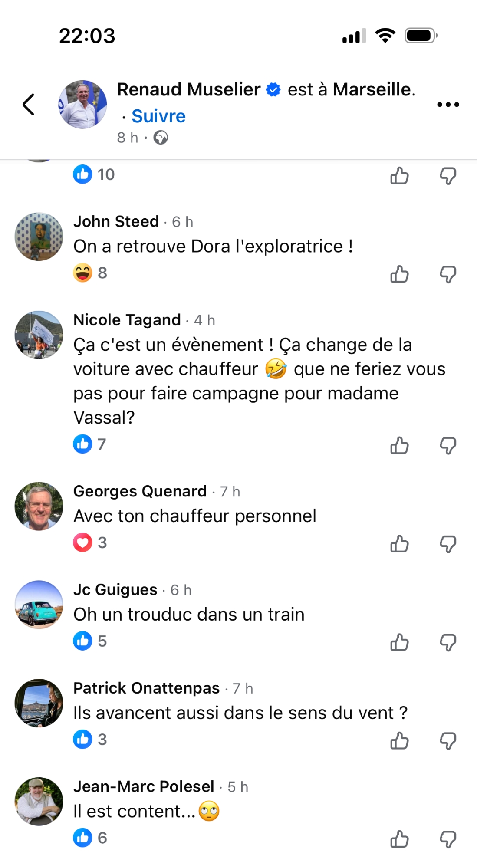This screenshot has height=868, width=477.
Task: Like John Steed's comment with thumbs up
Action: coord(399,274)
